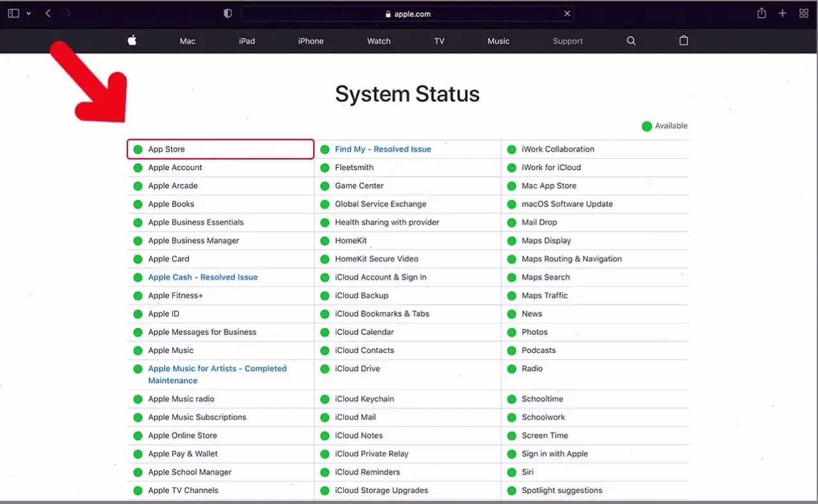Go back with the back arrow
Screen dimensions: 818x504
point(48,13)
